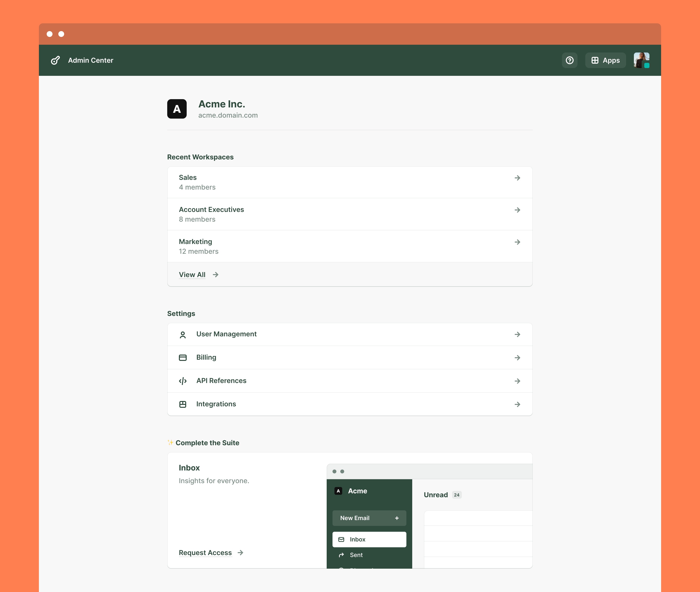Open the Apps grid menu

point(605,61)
